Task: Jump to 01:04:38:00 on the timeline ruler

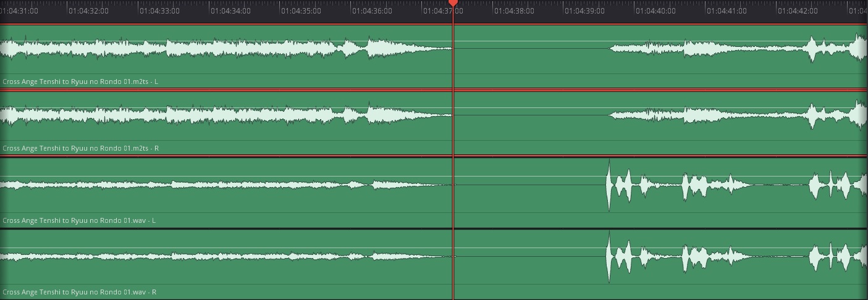Action: (514, 10)
